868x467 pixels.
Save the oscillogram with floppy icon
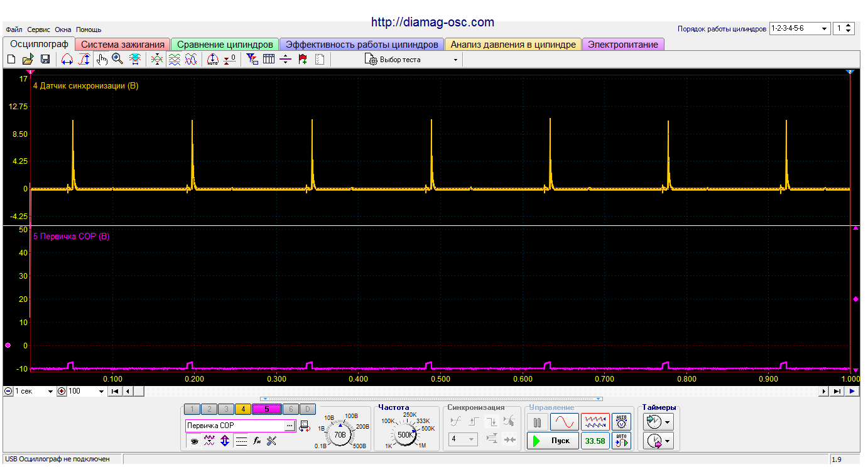click(x=45, y=60)
